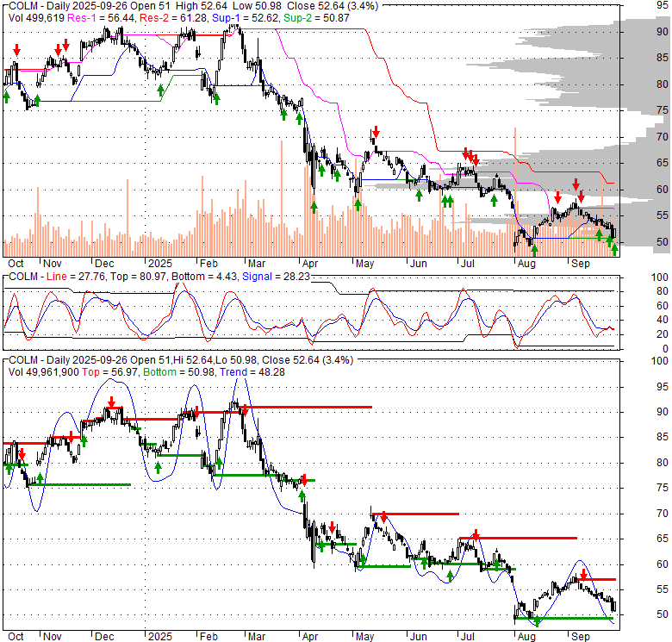Click 'Mar' on the upper price chart axis
The height and width of the screenshot is (642, 672).
[x=257, y=264]
